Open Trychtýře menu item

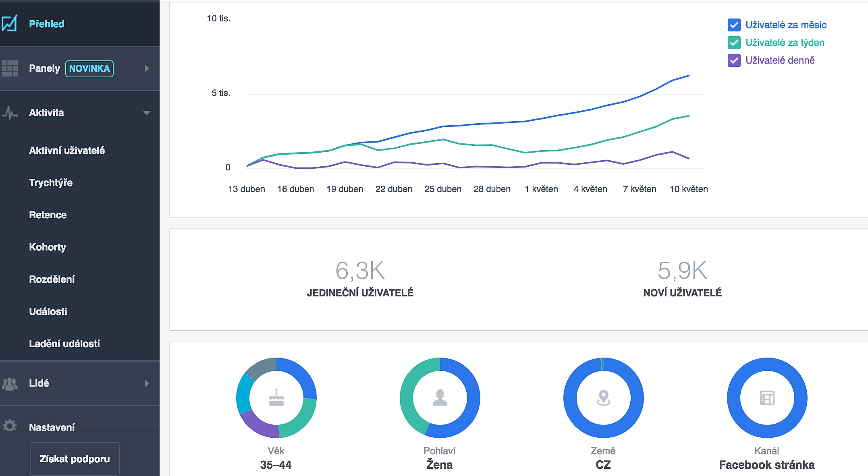(x=51, y=183)
